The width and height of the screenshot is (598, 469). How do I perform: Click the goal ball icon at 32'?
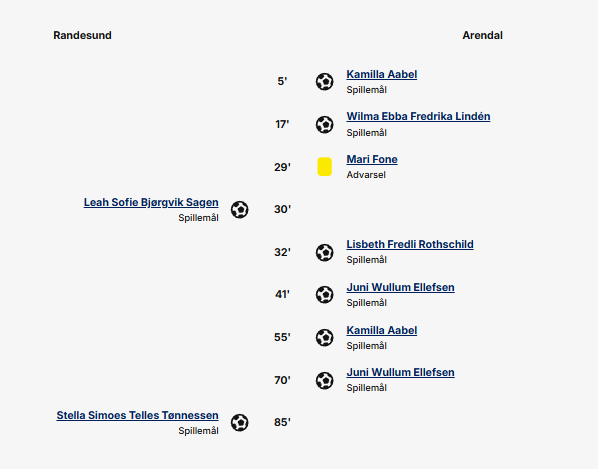tap(325, 252)
